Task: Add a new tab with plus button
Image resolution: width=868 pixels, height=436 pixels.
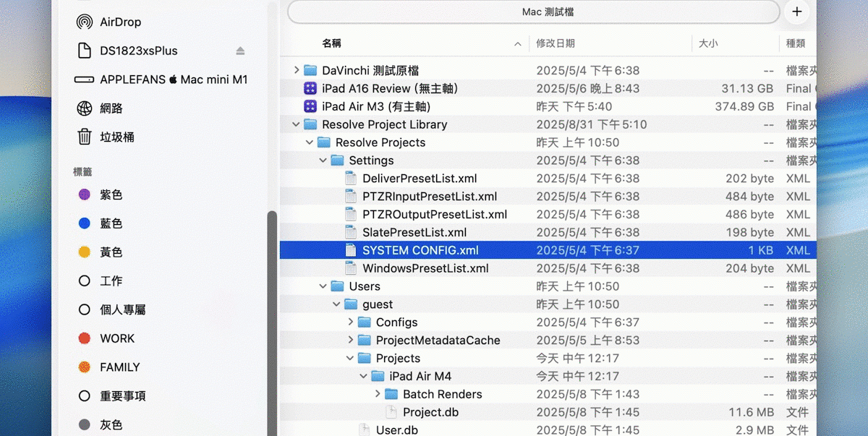Action: coord(797,12)
